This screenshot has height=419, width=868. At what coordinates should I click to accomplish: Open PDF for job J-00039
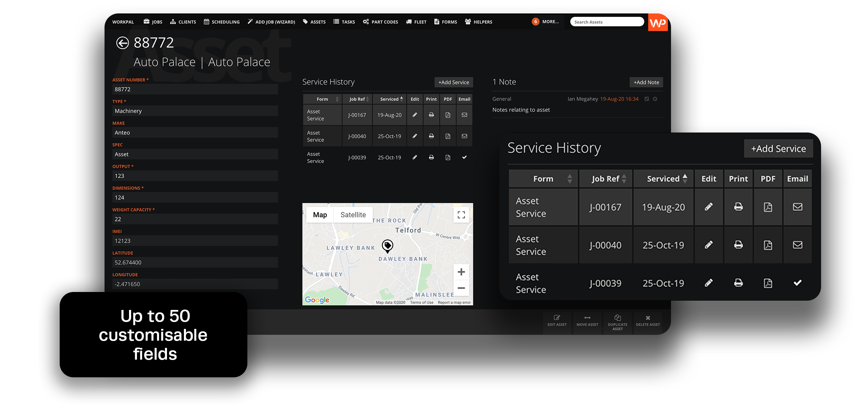[x=448, y=158]
